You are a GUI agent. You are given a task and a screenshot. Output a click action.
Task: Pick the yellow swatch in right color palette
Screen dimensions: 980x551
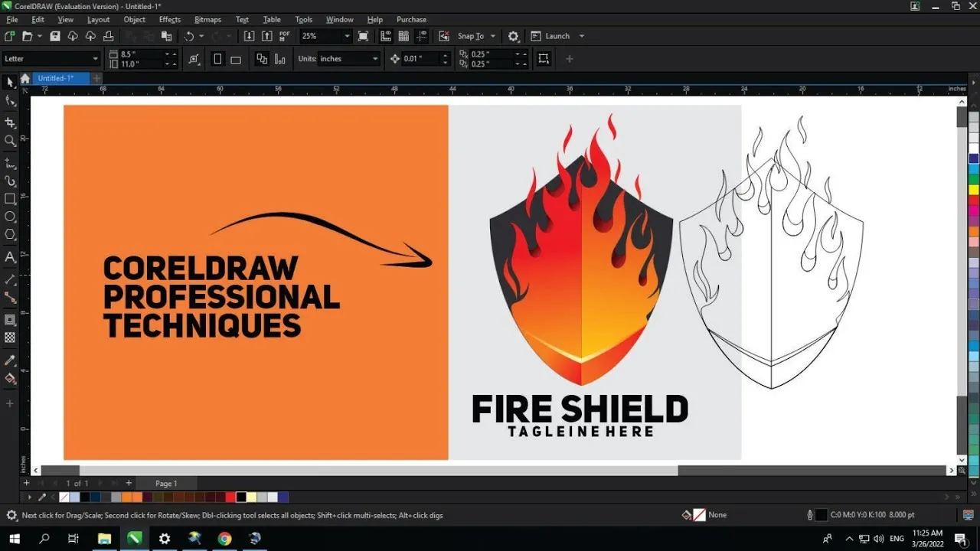(974, 189)
